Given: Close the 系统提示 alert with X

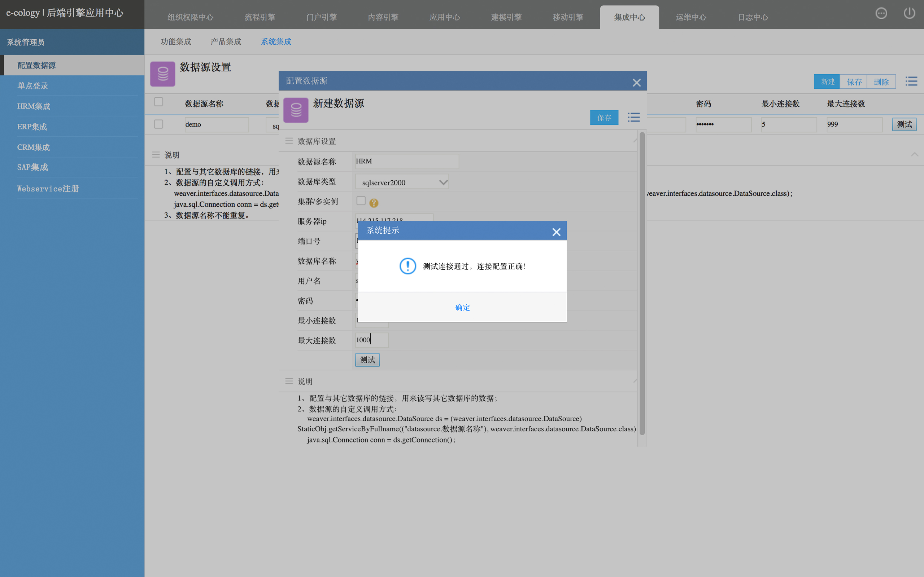Looking at the screenshot, I should coord(556,232).
